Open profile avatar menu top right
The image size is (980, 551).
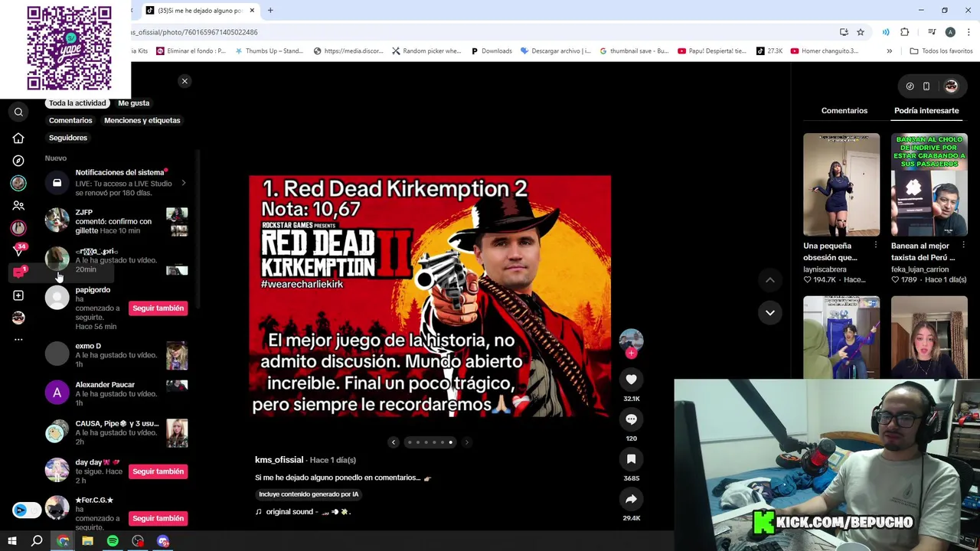[x=951, y=86]
